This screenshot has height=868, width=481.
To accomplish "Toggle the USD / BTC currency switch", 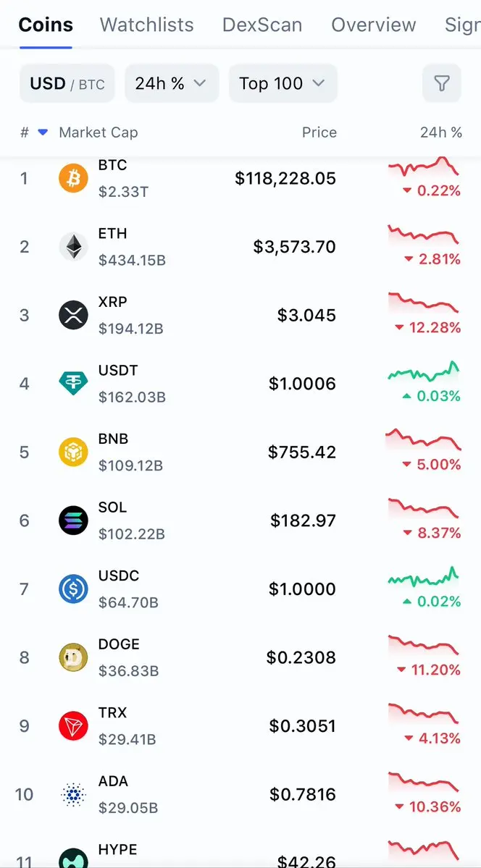I will tap(67, 83).
